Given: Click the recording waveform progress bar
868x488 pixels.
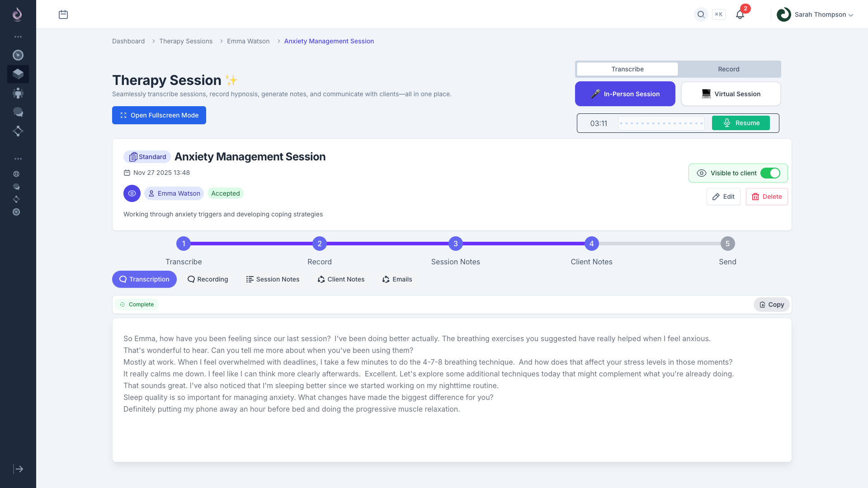Looking at the screenshot, I should (x=661, y=123).
